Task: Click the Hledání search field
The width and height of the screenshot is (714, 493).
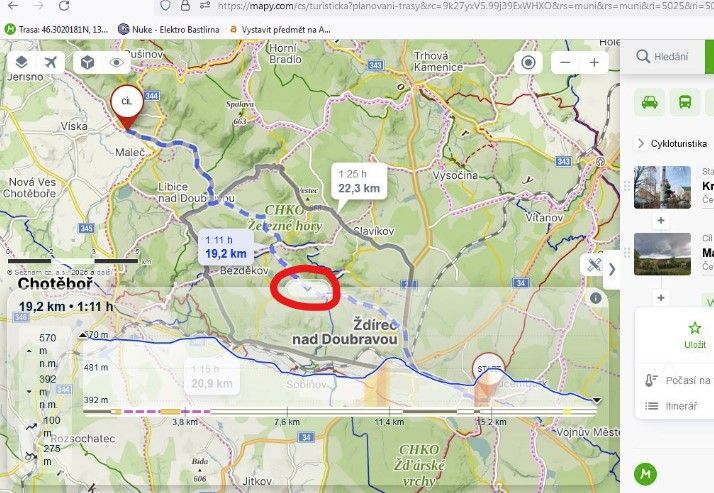Action: (x=672, y=56)
